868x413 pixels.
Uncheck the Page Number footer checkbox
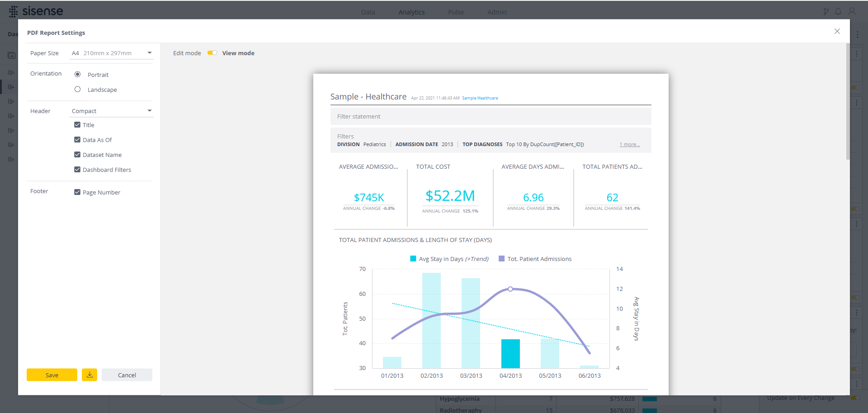click(x=77, y=192)
